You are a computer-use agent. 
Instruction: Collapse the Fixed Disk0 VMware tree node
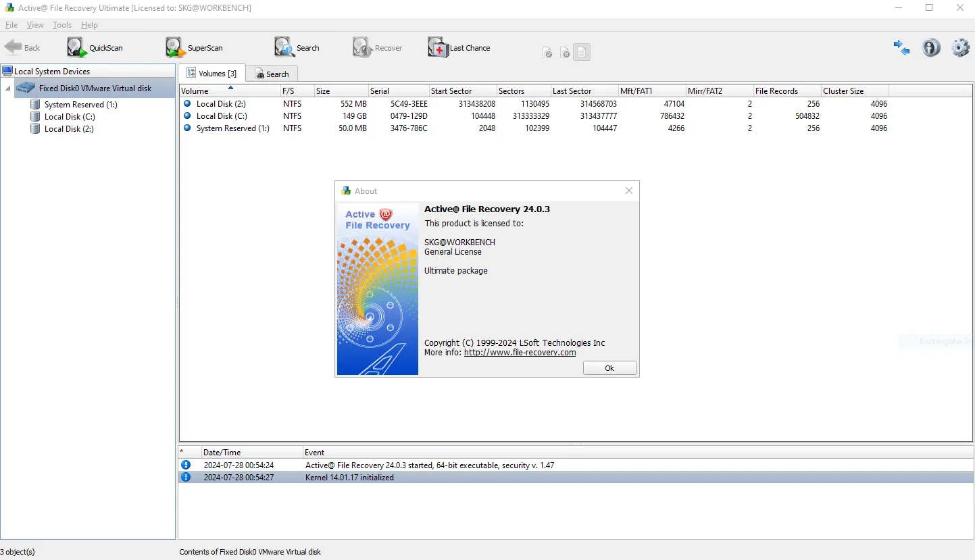8,88
